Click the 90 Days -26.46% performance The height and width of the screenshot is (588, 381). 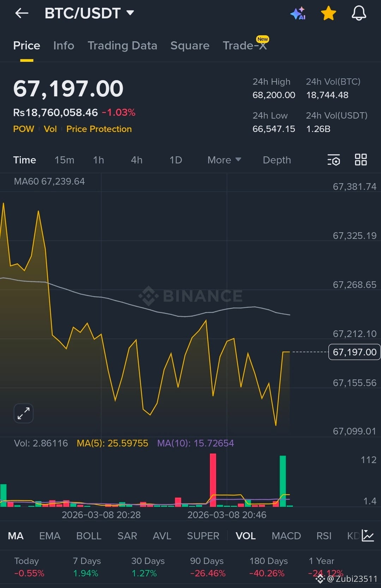point(208,567)
